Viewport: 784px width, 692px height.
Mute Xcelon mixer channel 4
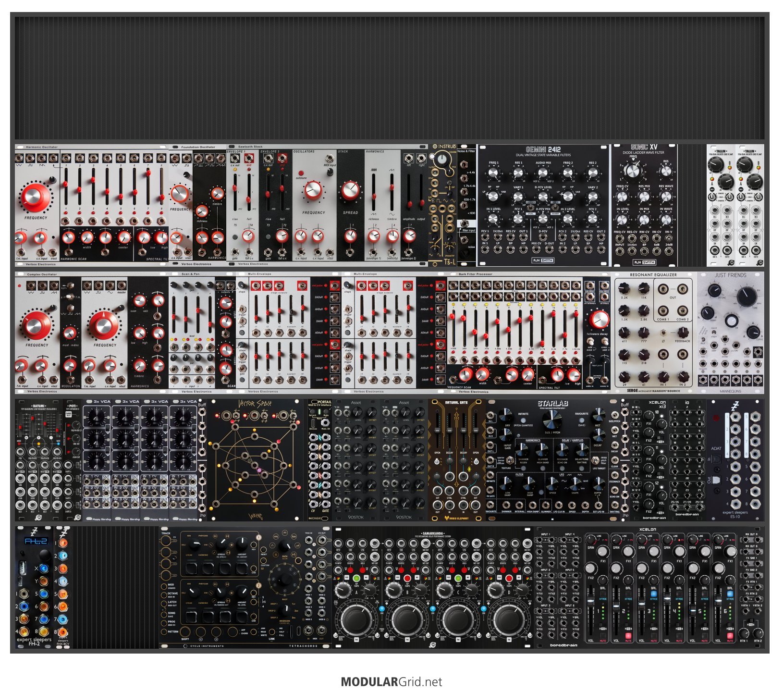(x=679, y=636)
